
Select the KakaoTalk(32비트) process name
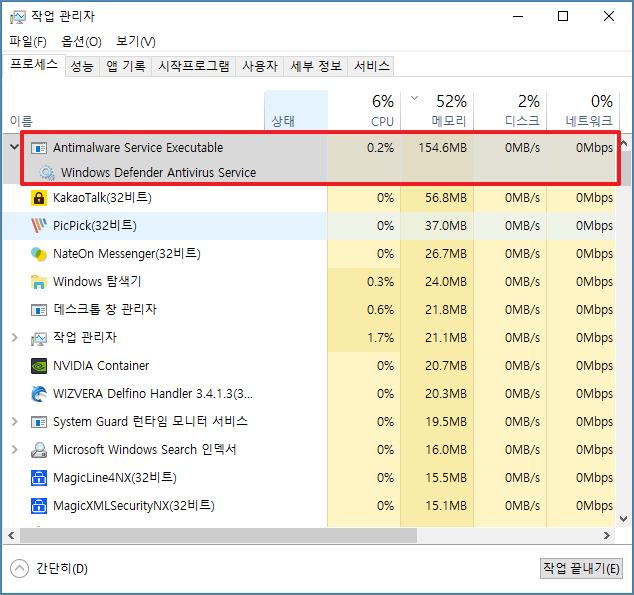tap(102, 198)
